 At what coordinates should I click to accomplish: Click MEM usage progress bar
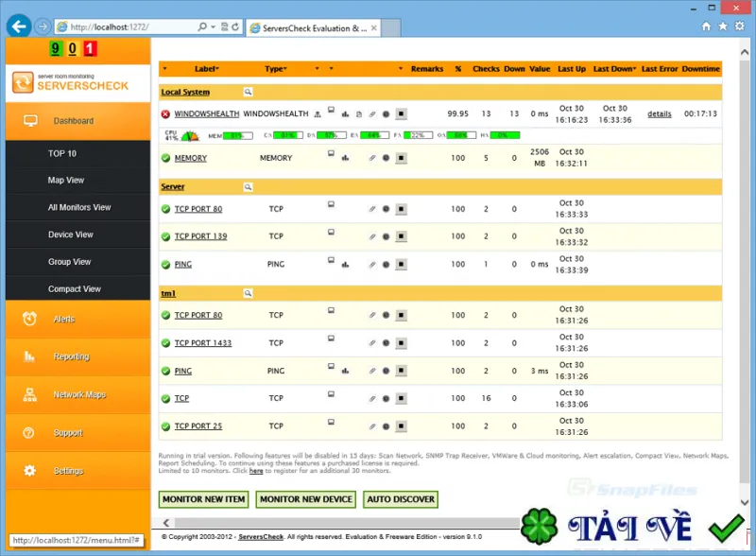238,135
